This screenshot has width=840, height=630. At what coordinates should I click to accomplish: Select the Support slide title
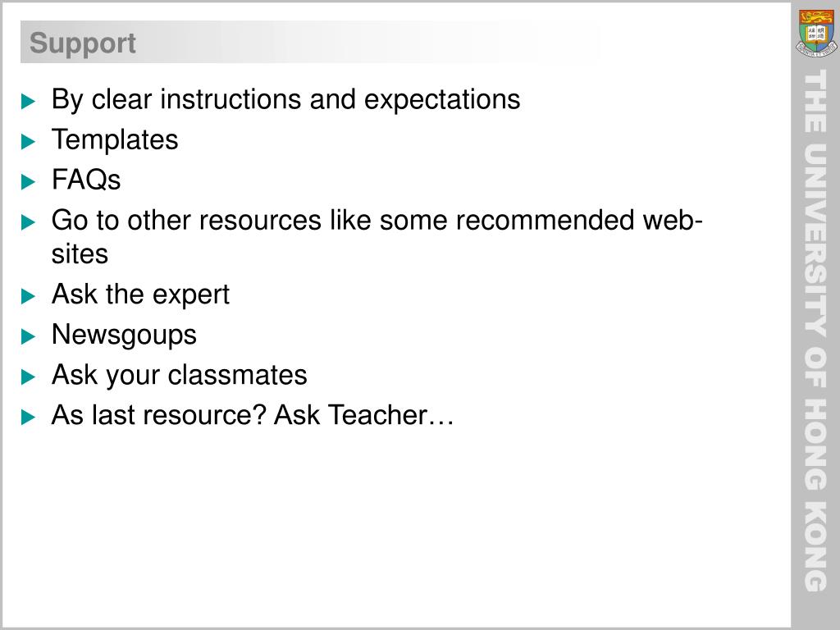tap(83, 43)
